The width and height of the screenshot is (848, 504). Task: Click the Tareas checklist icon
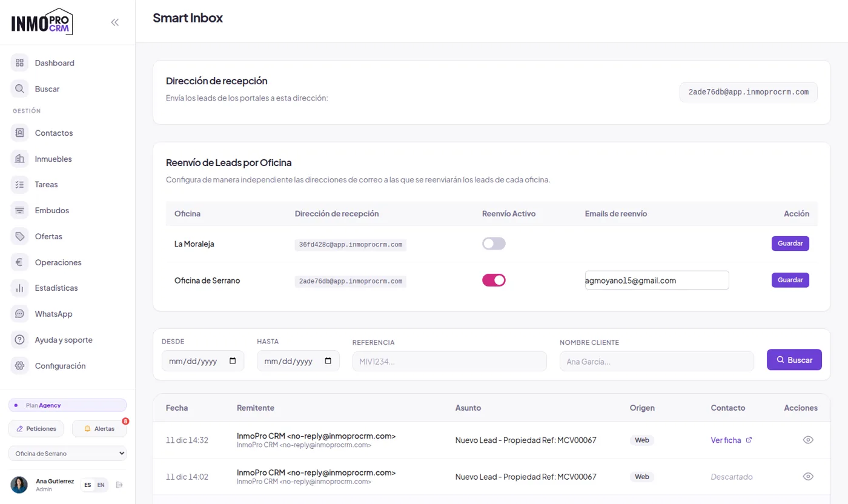click(x=20, y=185)
